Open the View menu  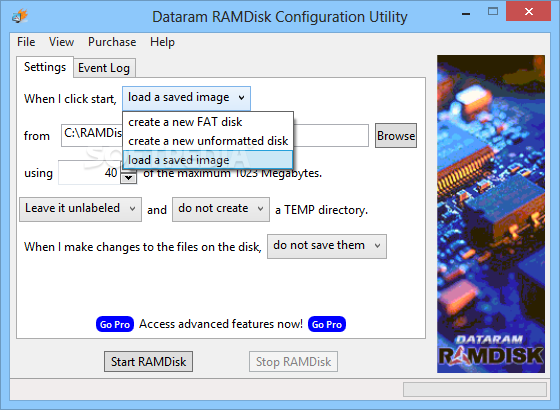[x=61, y=42]
